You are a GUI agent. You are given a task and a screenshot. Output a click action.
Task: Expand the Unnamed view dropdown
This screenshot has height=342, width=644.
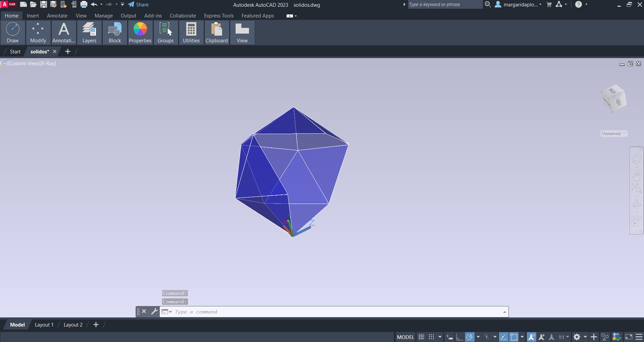point(614,134)
